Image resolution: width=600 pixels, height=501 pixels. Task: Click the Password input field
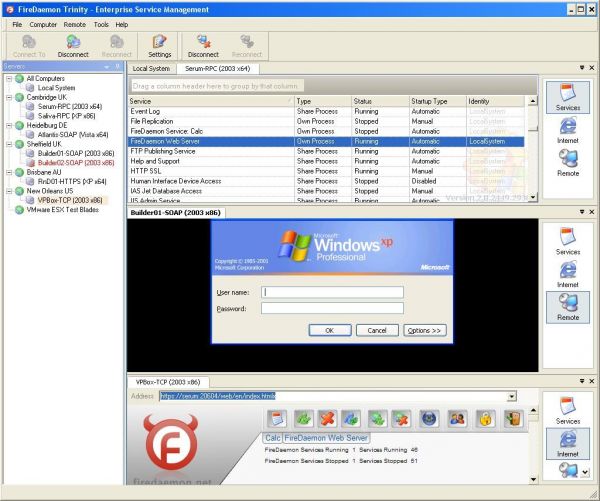pos(332,308)
